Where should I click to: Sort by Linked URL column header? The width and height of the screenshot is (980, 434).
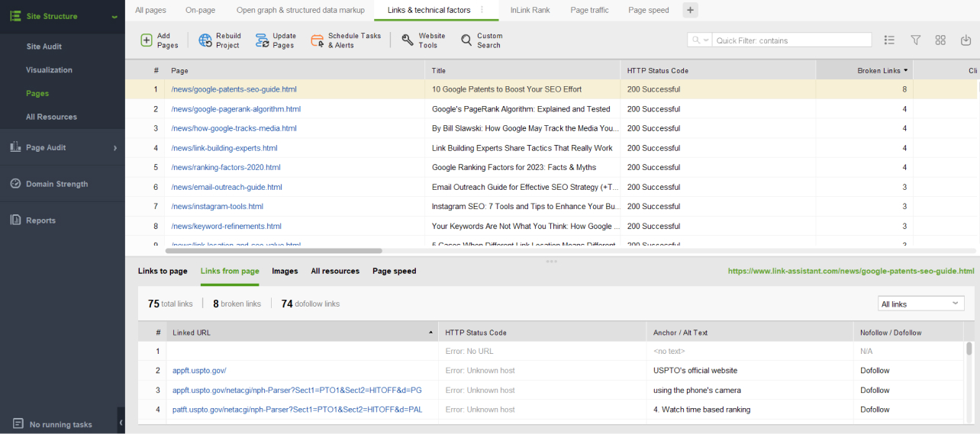(301, 333)
